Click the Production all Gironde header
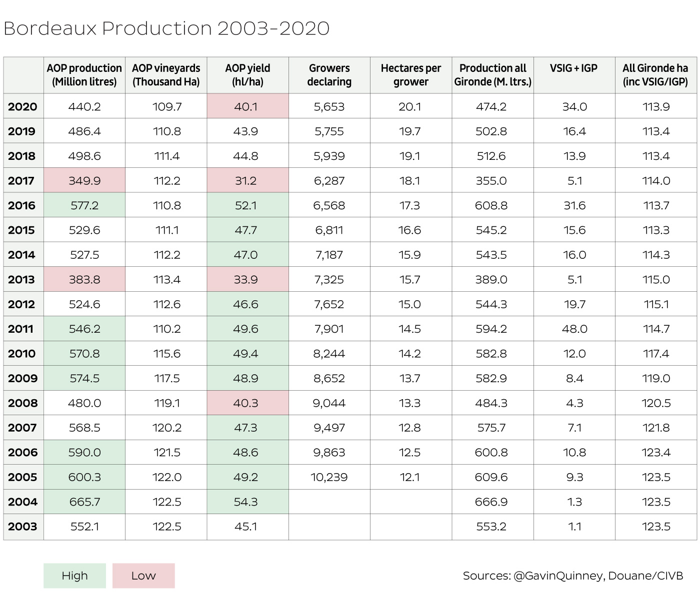The image size is (700, 600). click(492, 75)
